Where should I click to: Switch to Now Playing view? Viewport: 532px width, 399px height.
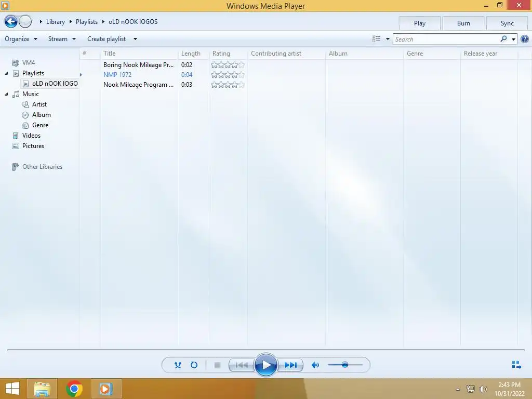[x=516, y=365]
